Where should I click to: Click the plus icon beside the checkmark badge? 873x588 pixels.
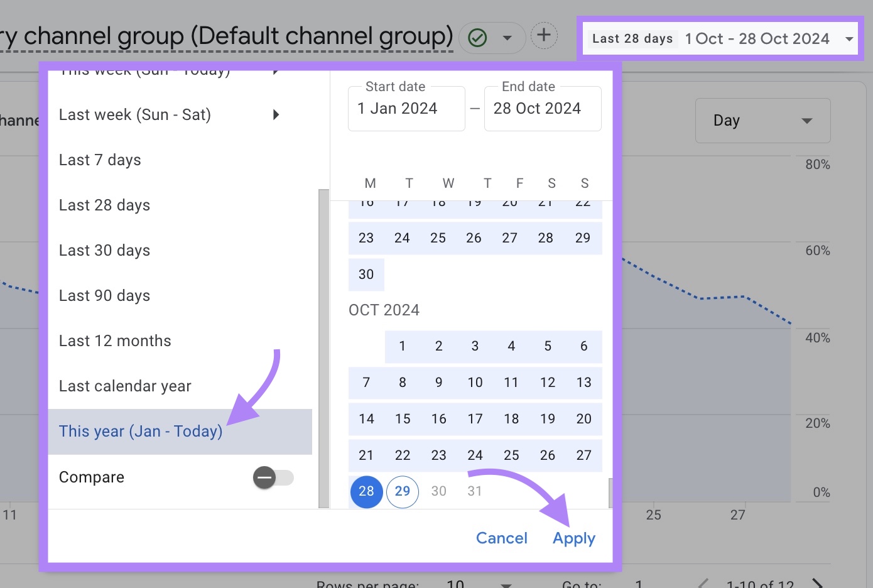(x=544, y=35)
